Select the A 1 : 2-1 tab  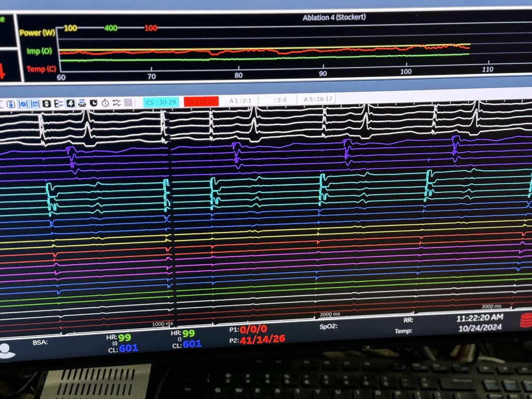click(240, 101)
